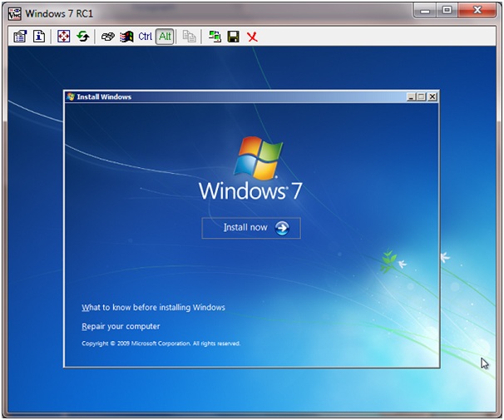Maximize the Windows 7 RC1 viewer window
The image size is (504, 420).
pos(447,11)
